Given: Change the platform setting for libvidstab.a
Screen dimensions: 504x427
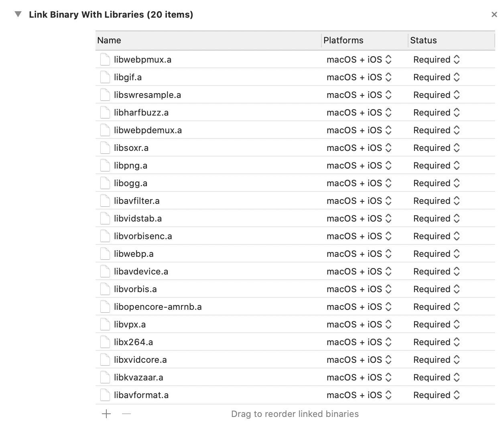Looking at the screenshot, I should (x=359, y=218).
